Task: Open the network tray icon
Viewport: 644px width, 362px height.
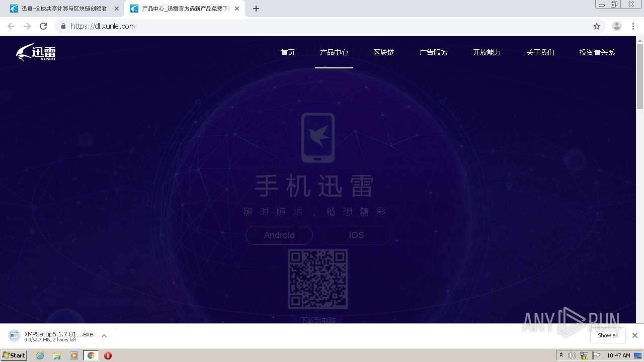Action: 584,355
